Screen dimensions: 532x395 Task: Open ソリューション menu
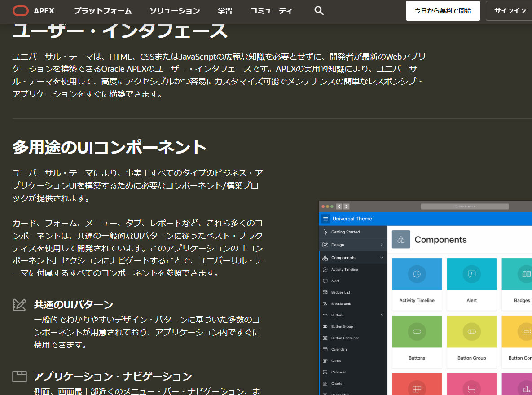tap(175, 11)
